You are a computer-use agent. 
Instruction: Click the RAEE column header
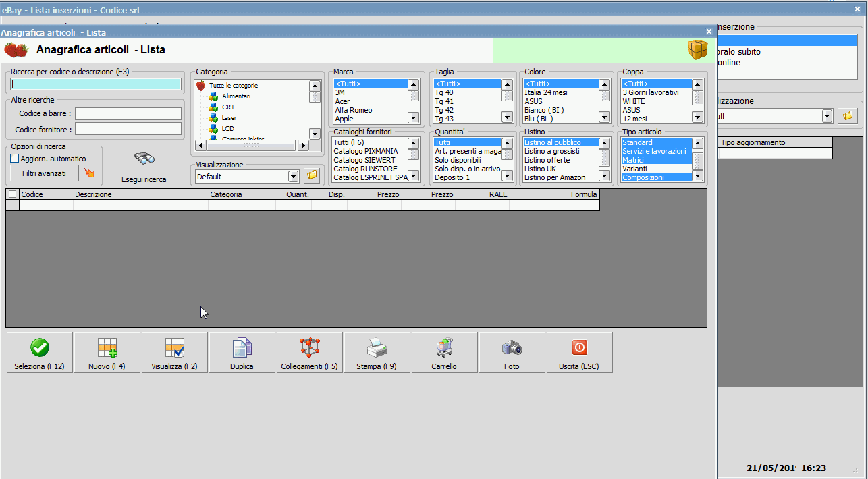click(483, 194)
